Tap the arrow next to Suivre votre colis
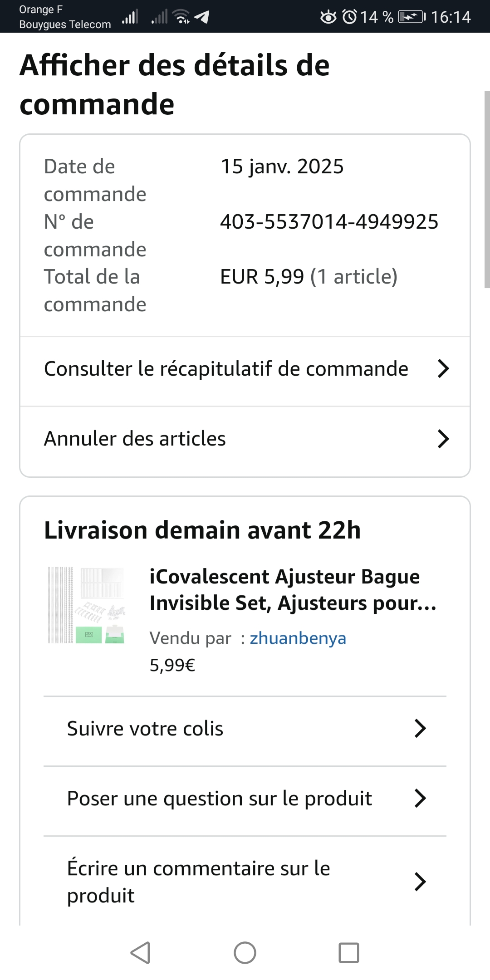The image size is (490, 980). 420,728
